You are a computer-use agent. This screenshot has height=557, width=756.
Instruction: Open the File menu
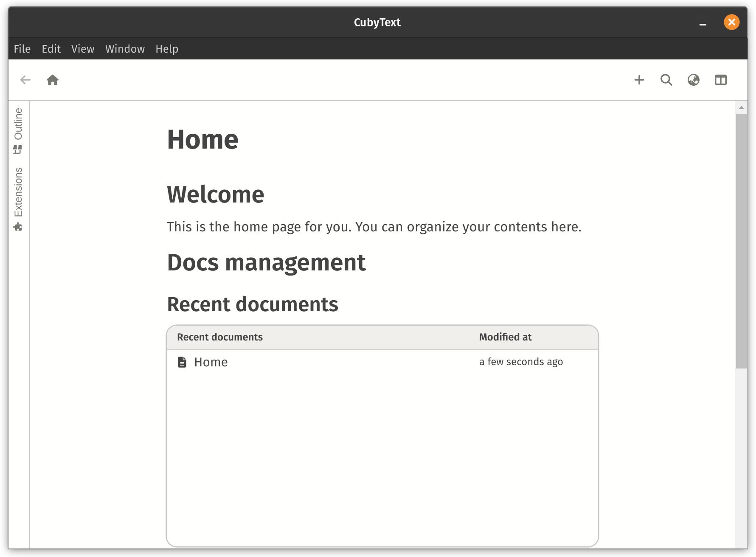pos(22,49)
